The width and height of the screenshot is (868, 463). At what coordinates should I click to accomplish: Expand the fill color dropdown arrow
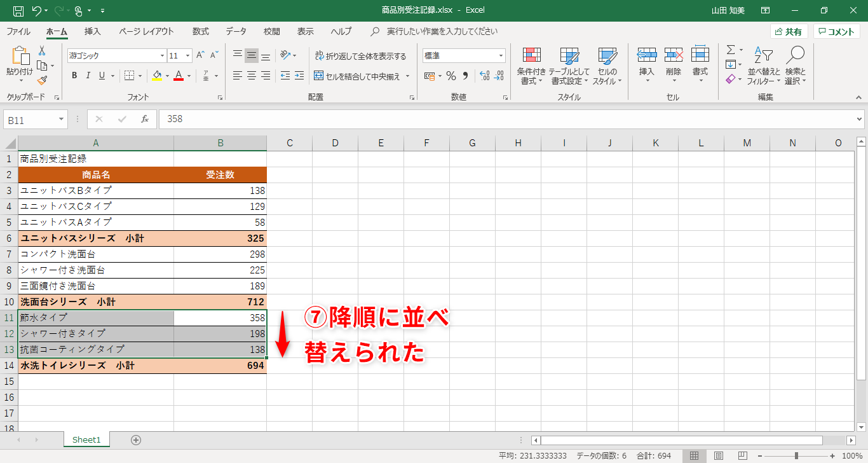(x=167, y=76)
